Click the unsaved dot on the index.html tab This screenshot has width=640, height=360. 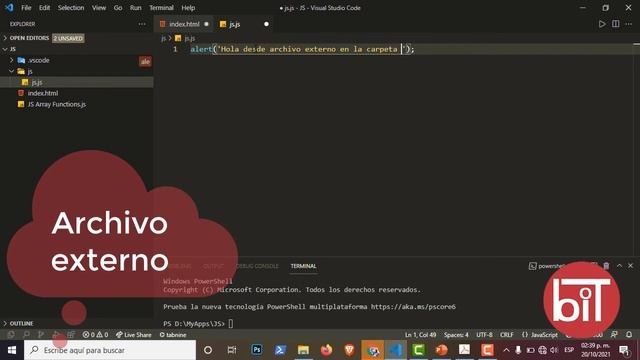point(207,24)
